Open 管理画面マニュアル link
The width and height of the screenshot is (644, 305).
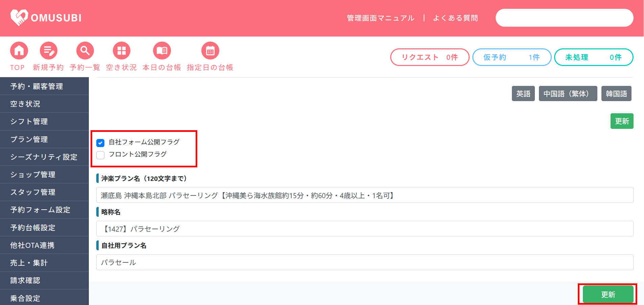tap(380, 18)
